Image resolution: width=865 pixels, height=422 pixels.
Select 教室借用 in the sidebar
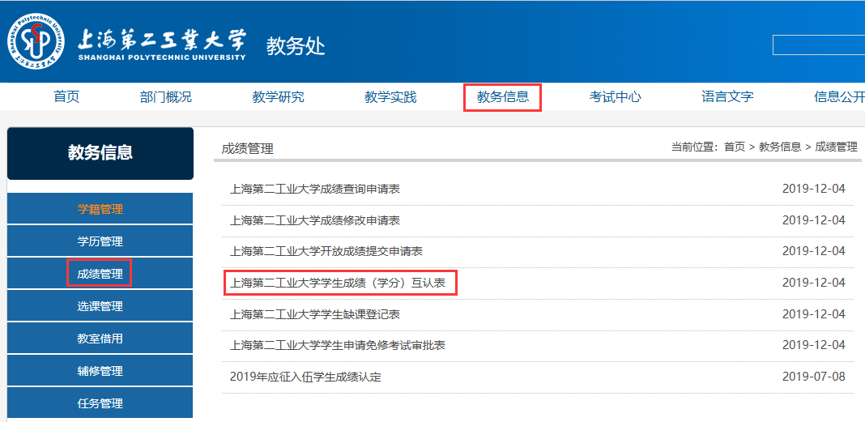tap(100, 338)
